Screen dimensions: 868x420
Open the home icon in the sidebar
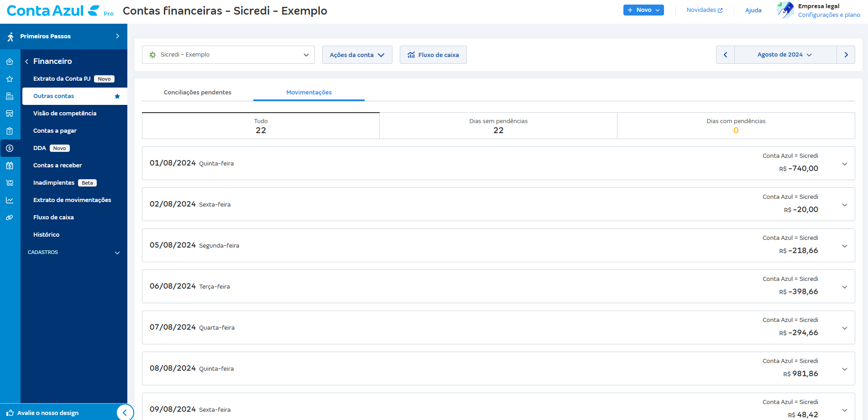point(10,62)
